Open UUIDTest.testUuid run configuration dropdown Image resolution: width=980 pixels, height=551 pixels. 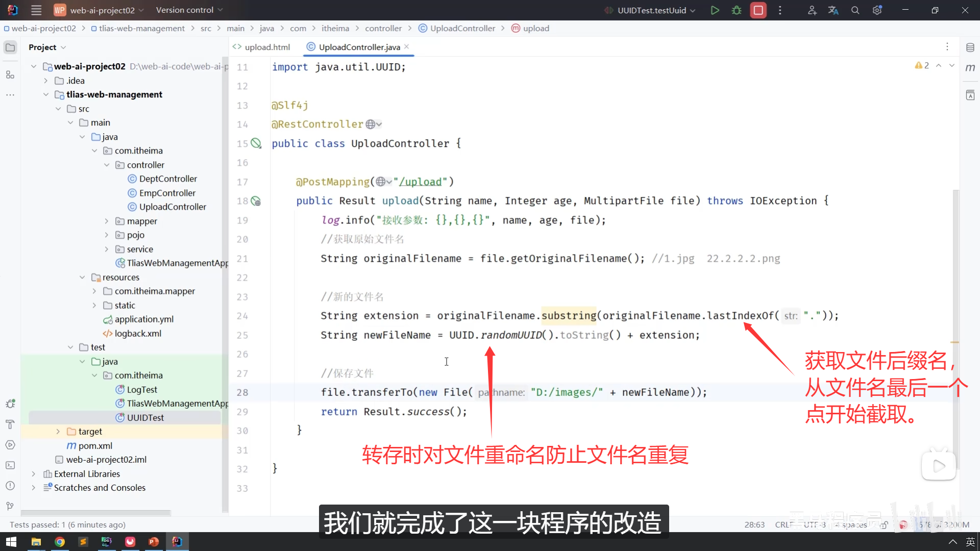651,10
